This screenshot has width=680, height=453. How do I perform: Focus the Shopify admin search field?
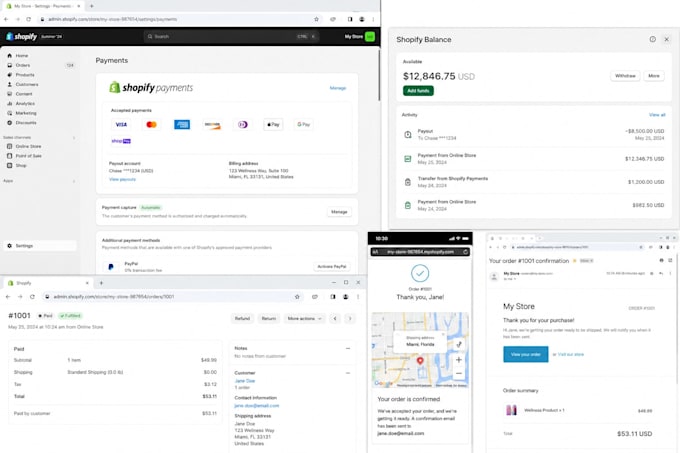[231, 36]
